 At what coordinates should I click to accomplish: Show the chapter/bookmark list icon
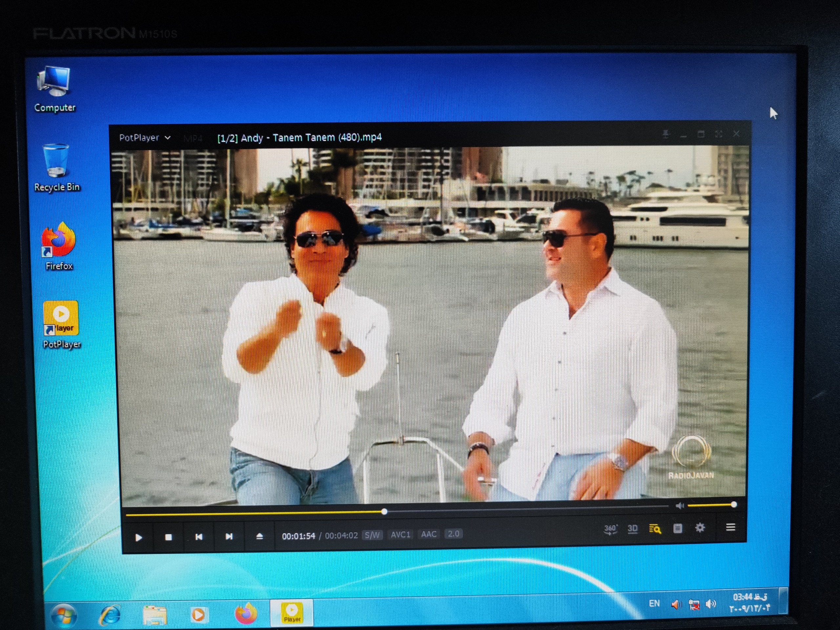point(678,528)
